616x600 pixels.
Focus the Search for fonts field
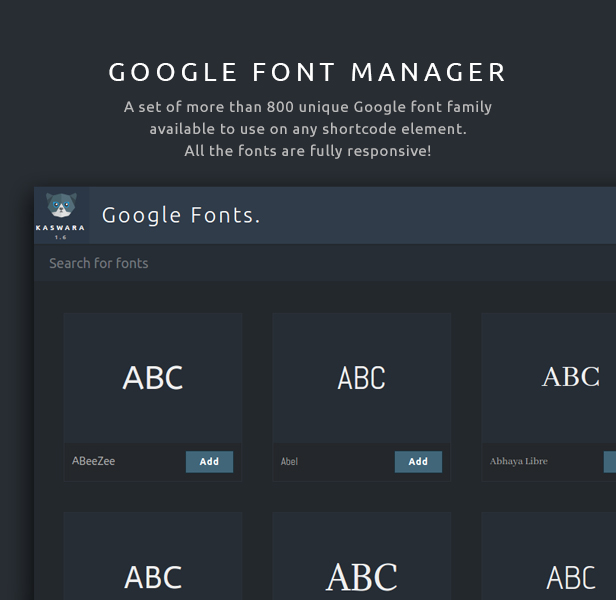325,263
